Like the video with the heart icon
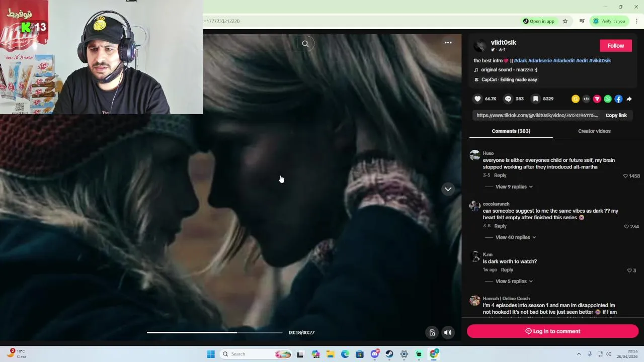The width and height of the screenshot is (644, 362). click(477, 99)
